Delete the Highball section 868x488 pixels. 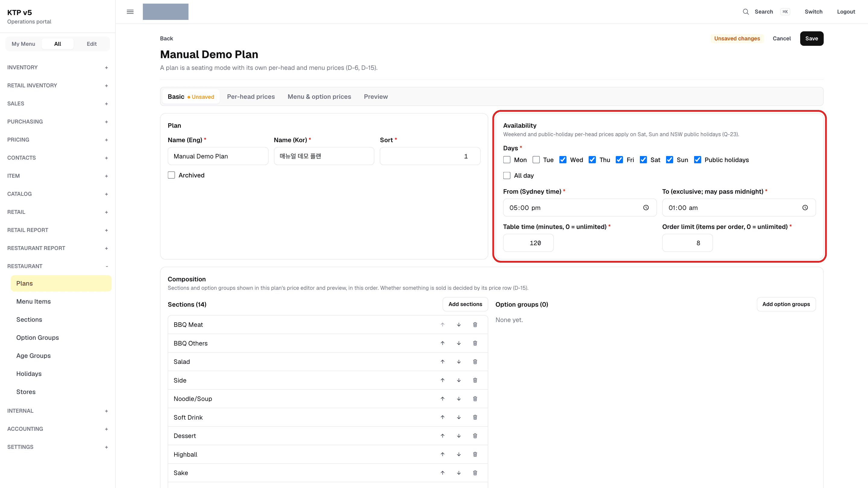475,454
